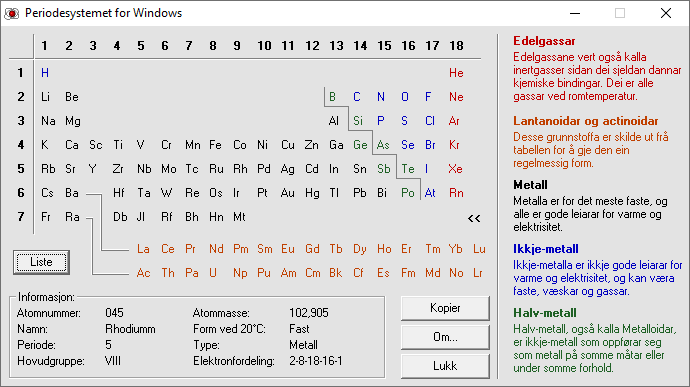
Task: Select element Db in period 7
Action: point(120,217)
